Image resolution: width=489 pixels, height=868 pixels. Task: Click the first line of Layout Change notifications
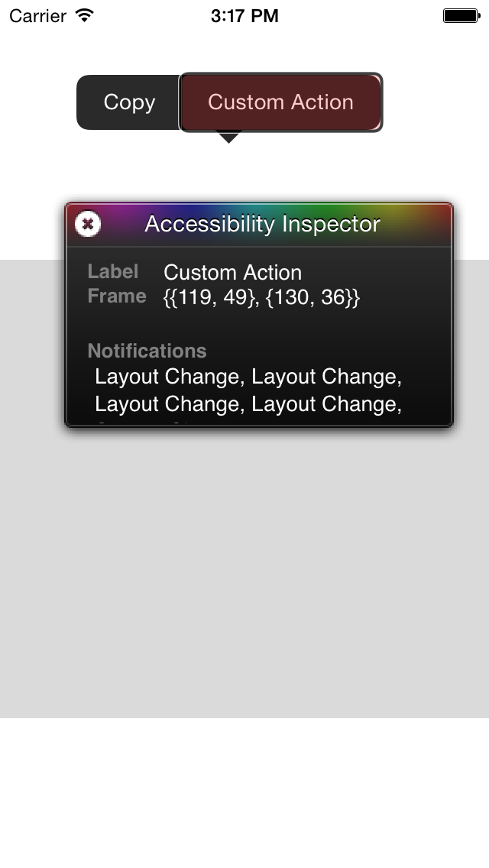(248, 377)
